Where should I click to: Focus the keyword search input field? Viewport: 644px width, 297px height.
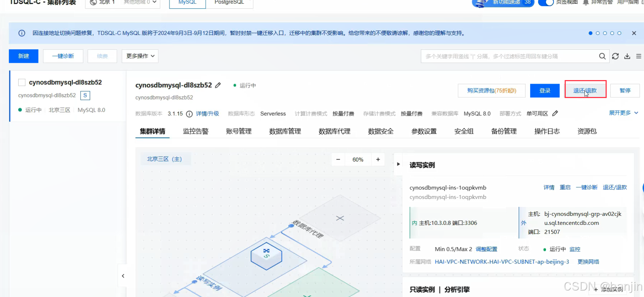[510, 56]
